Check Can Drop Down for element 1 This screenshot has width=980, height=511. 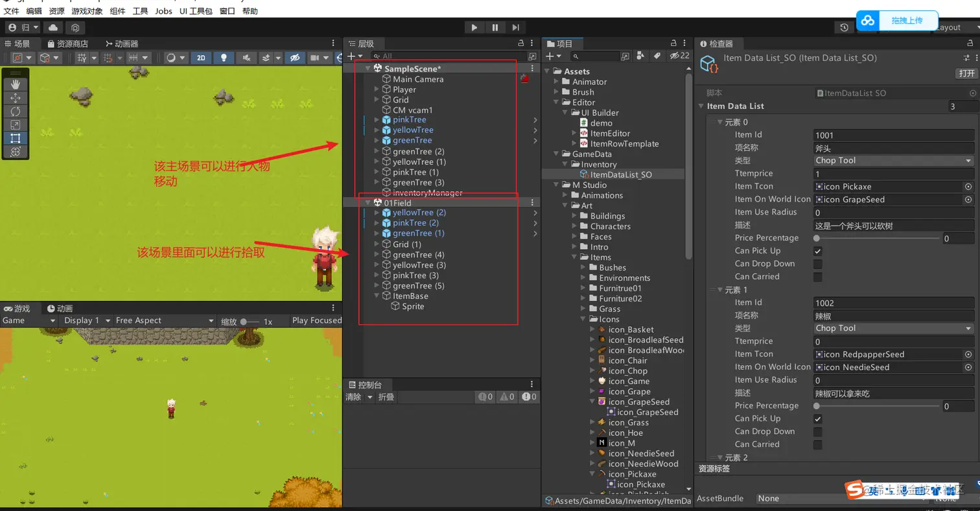click(818, 432)
